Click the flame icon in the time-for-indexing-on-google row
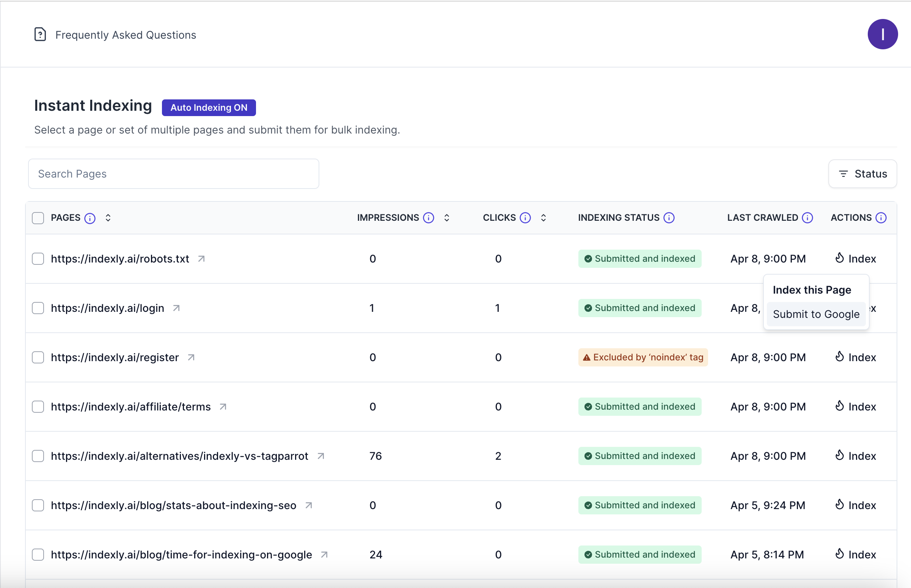The height and width of the screenshot is (588, 911). (x=839, y=553)
